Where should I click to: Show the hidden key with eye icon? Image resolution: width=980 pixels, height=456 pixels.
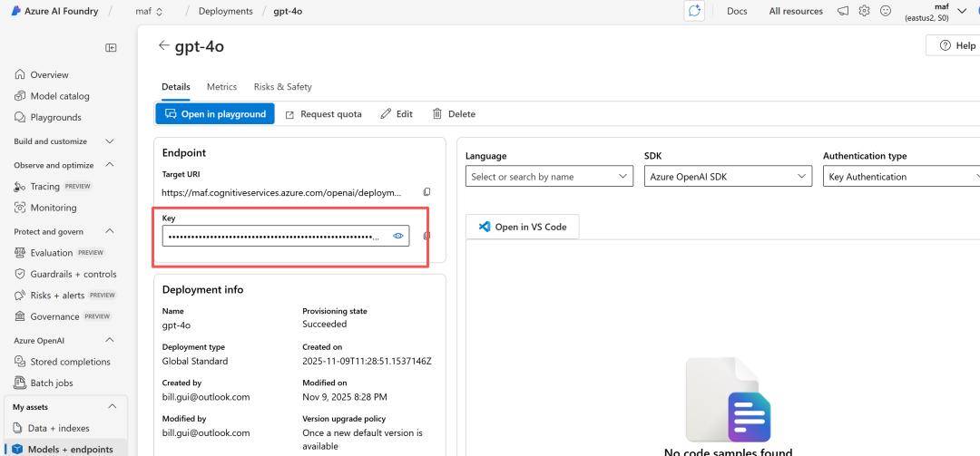point(398,236)
